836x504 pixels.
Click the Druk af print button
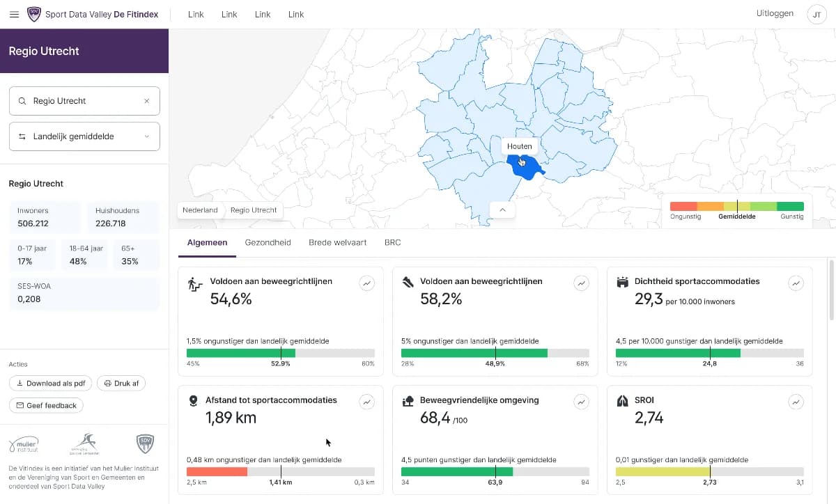(x=121, y=383)
